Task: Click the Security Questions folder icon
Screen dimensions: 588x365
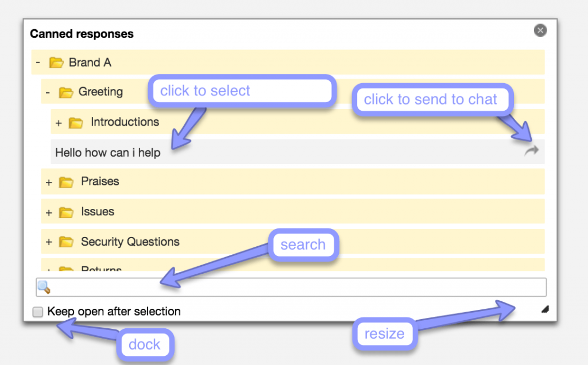Action: click(67, 242)
